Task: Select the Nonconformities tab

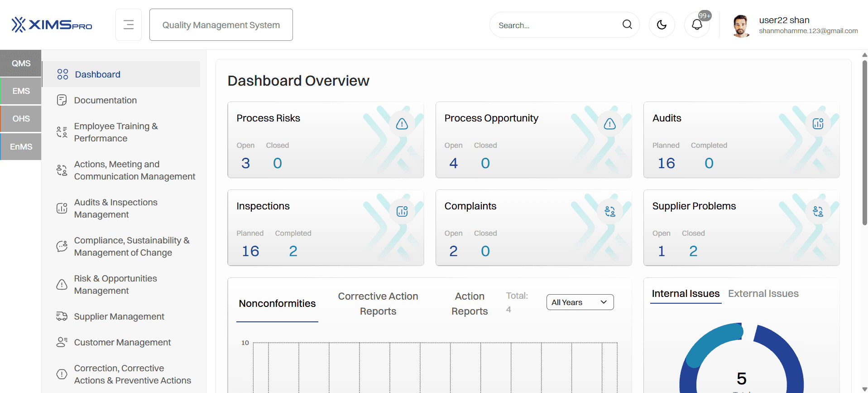Action: pos(277,304)
